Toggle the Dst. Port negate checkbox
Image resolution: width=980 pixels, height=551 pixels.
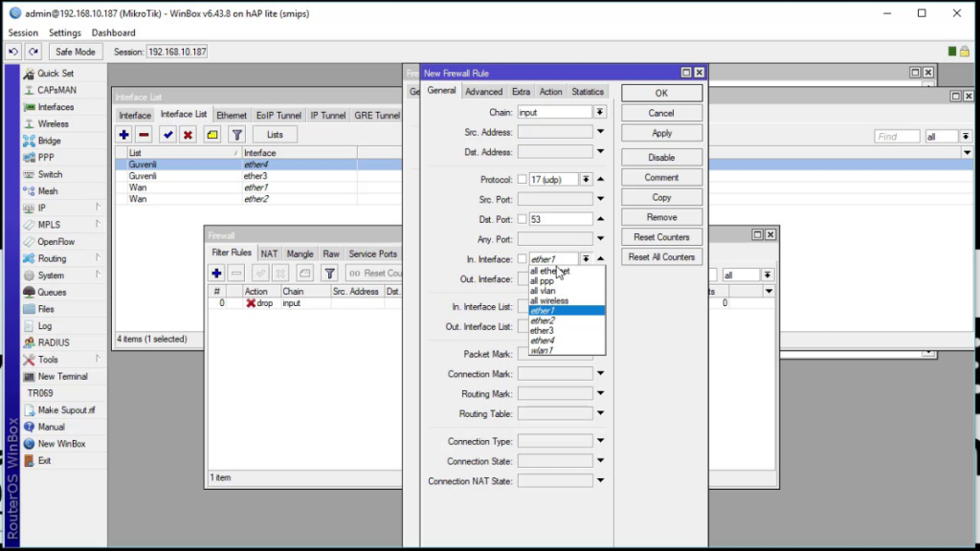click(x=522, y=219)
